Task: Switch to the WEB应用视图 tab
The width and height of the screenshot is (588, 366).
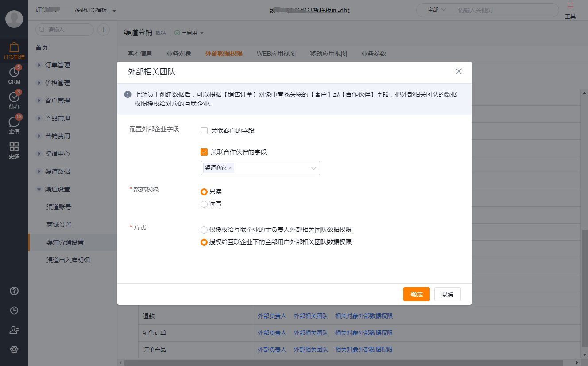Action: (276, 54)
